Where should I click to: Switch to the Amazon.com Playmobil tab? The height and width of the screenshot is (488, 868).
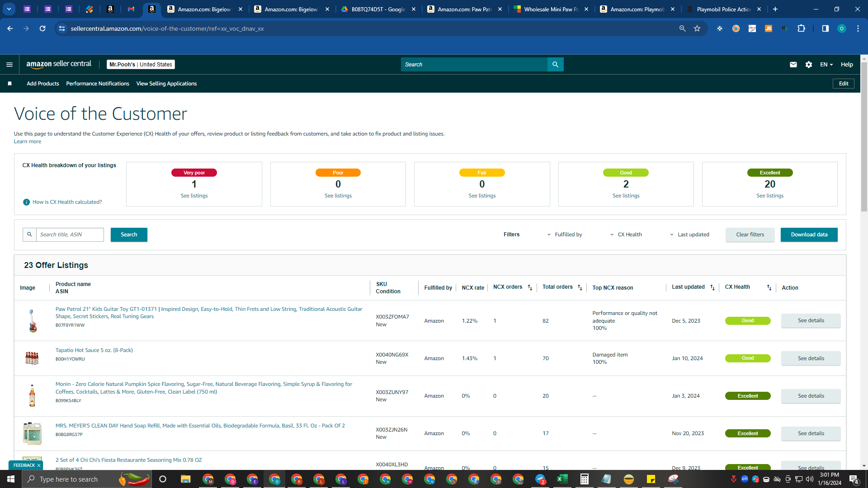637,9
